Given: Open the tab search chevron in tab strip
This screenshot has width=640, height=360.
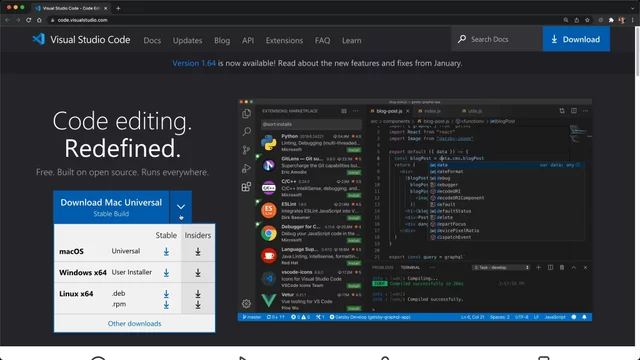Looking at the screenshot, I should [x=633, y=8].
